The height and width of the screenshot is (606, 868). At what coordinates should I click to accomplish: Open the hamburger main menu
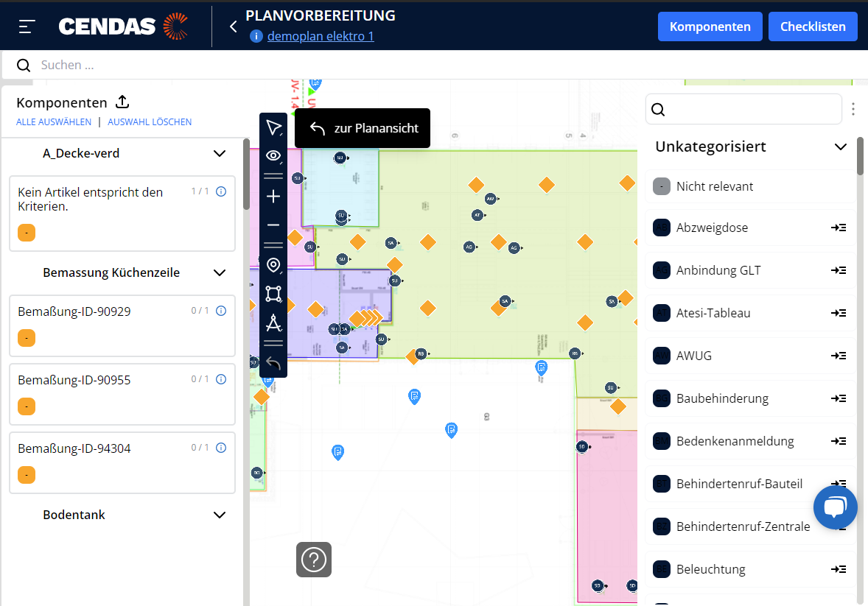(27, 26)
